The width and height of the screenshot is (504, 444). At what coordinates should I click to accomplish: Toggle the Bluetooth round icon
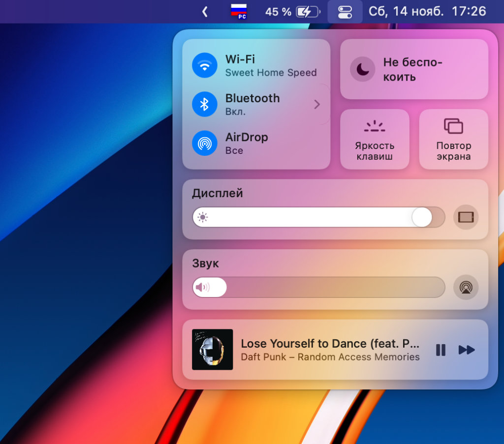pos(205,104)
